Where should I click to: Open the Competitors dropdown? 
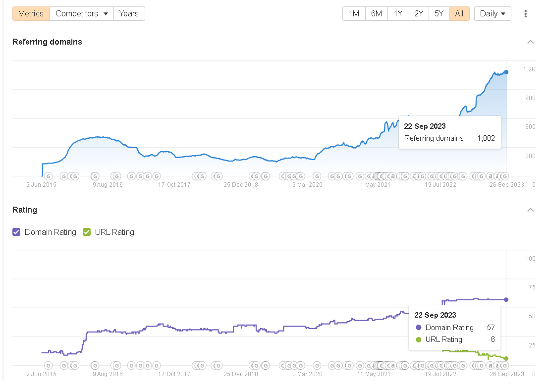(82, 14)
